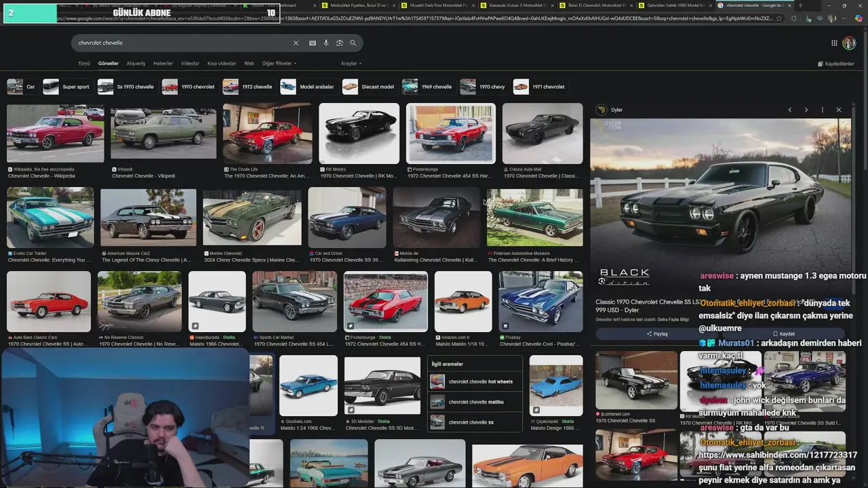Select the 1969 chevelle filter chip
The image size is (868, 488).
click(x=427, y=87)
